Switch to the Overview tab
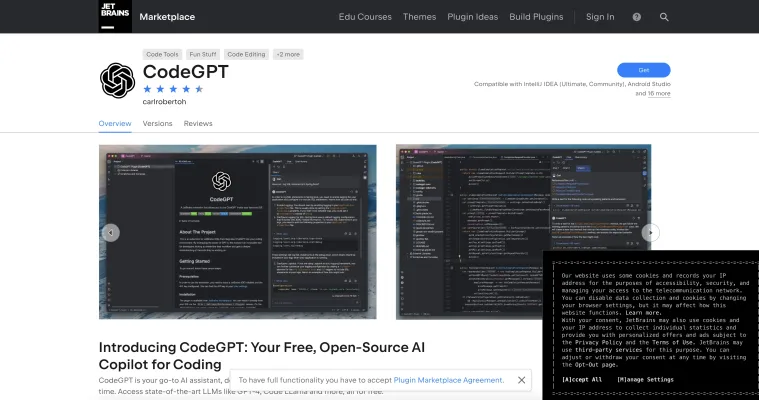The image size is (759, 400). coord(115,123)
